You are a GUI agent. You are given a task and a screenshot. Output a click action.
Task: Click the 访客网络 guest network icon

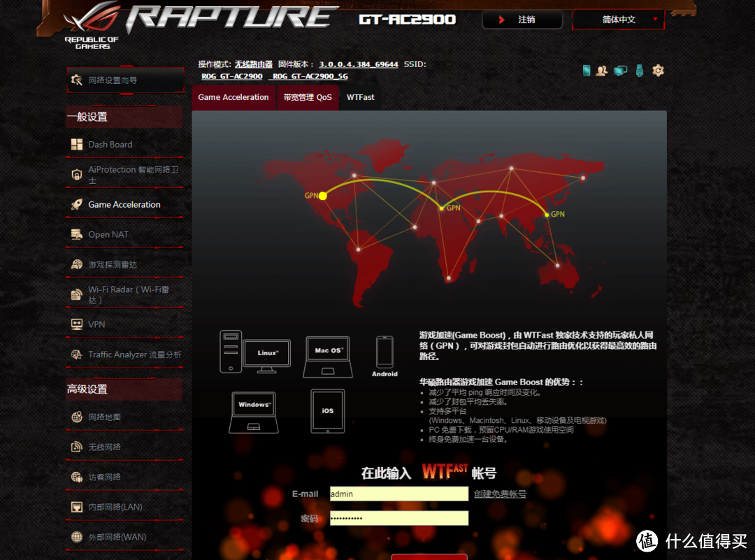(x=77, y=478)
